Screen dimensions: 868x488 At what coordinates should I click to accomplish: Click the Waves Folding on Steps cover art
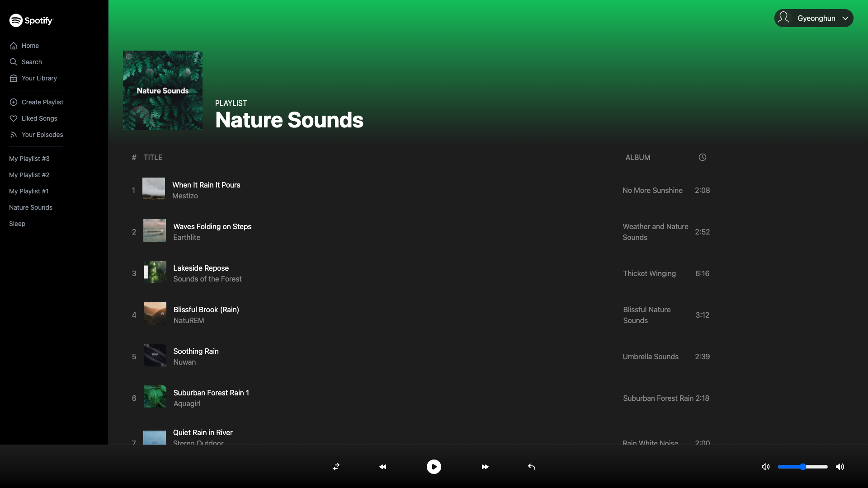tap(155, 230)
